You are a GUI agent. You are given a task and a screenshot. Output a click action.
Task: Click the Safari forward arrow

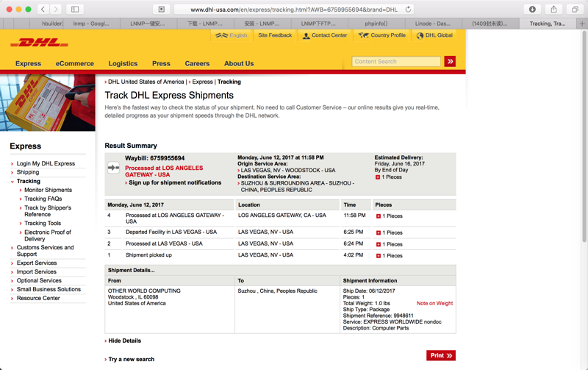point(56,10)
